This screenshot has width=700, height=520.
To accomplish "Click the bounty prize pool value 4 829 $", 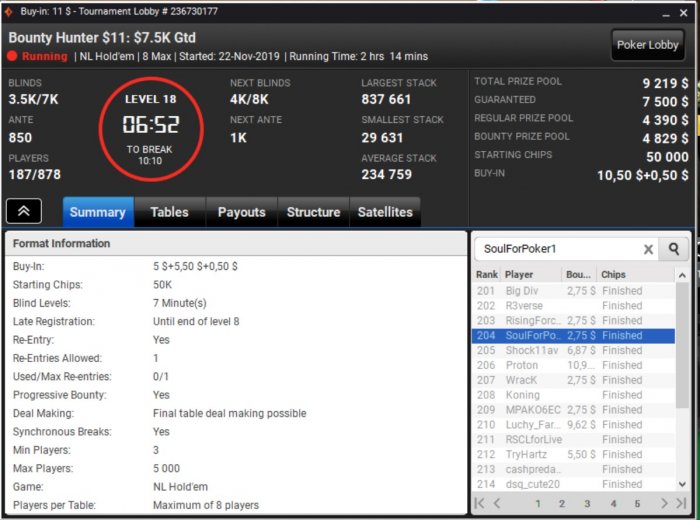I will pos(665,138).
